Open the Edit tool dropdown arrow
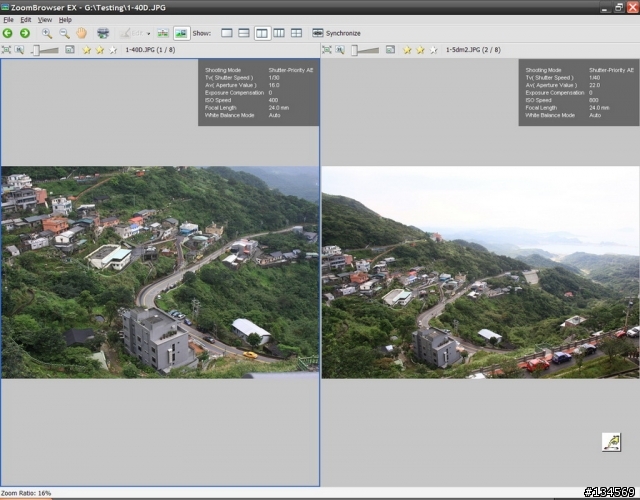Image resolution: width=640 pixels, height=500 pixels. [x=148, y=33]
